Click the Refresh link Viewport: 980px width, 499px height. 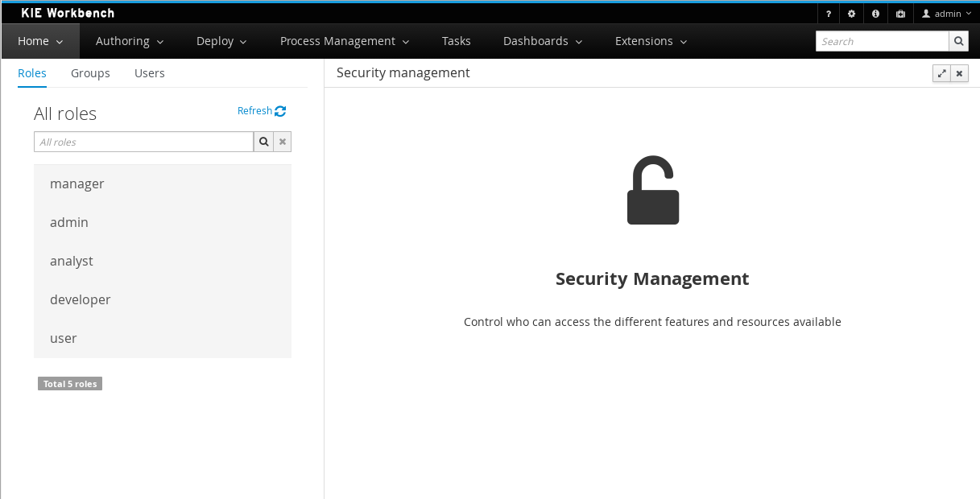261,111
